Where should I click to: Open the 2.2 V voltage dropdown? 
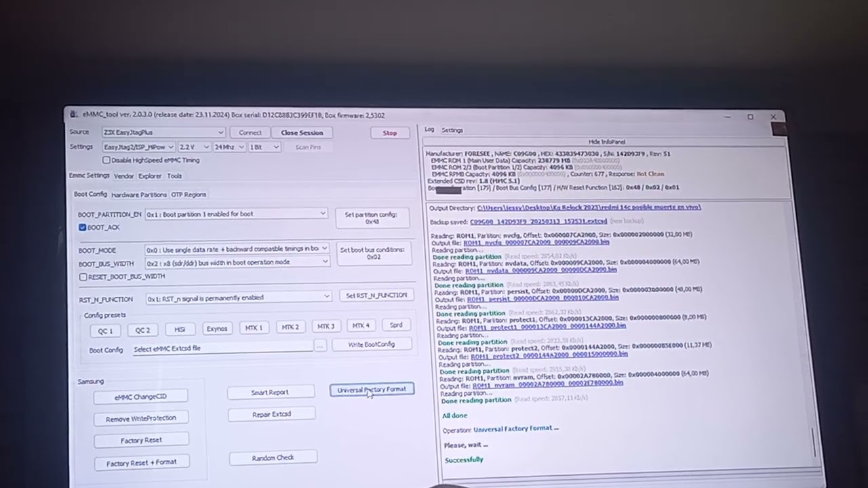point(194,146)
